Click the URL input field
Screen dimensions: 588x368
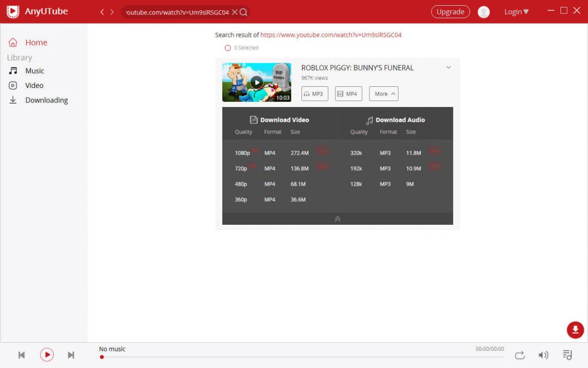(x=177, y=13)
